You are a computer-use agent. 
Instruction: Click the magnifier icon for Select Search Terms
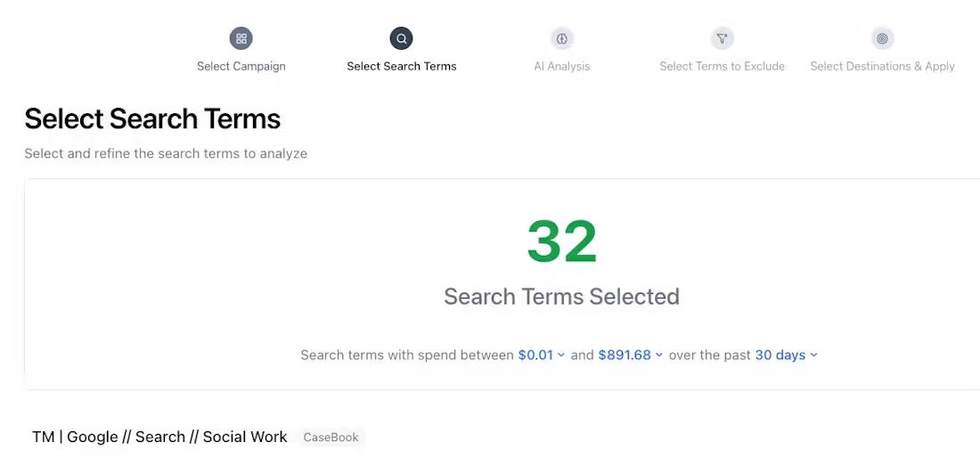pos(402,38)
